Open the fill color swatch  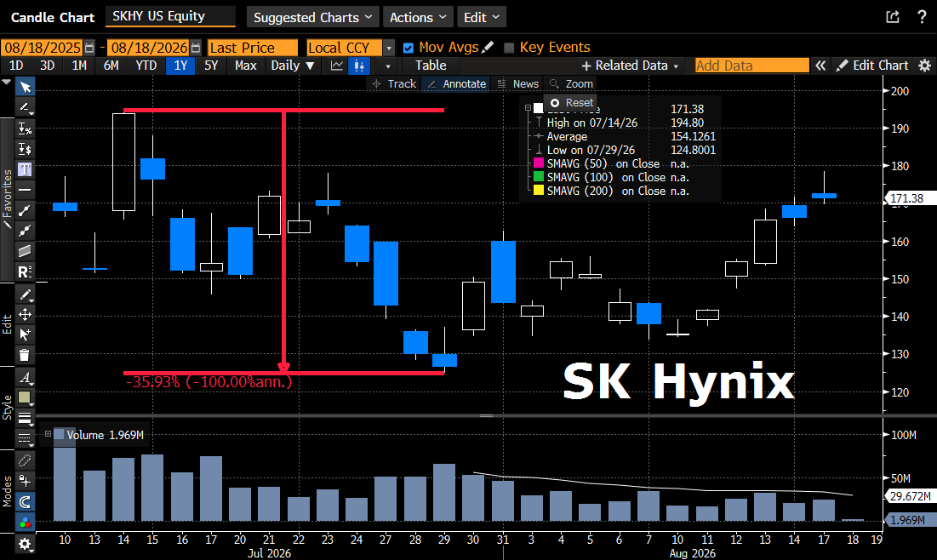pyautogui.click(x=25, y=397)
